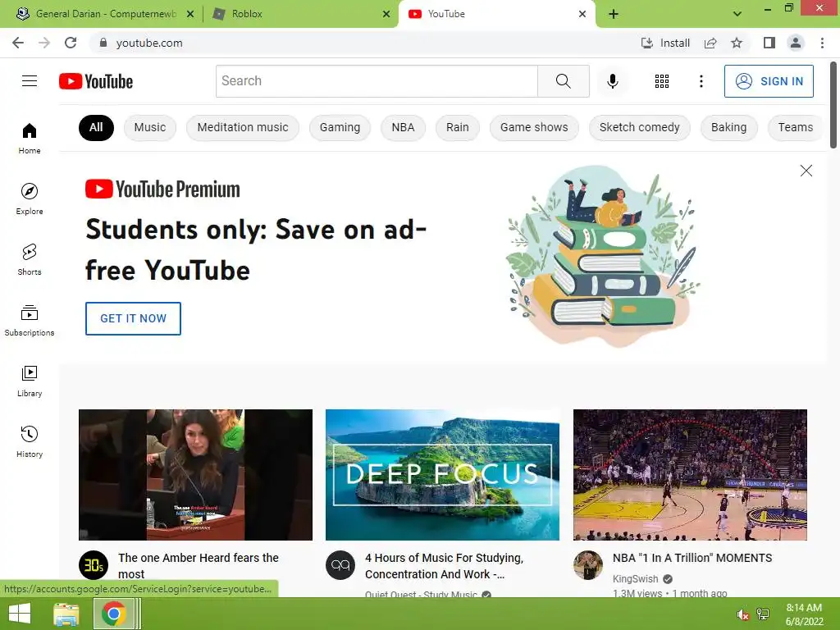Dismiss the YouTube Premium banner
Screen dimensions: 840x630
tap(806, 171)
